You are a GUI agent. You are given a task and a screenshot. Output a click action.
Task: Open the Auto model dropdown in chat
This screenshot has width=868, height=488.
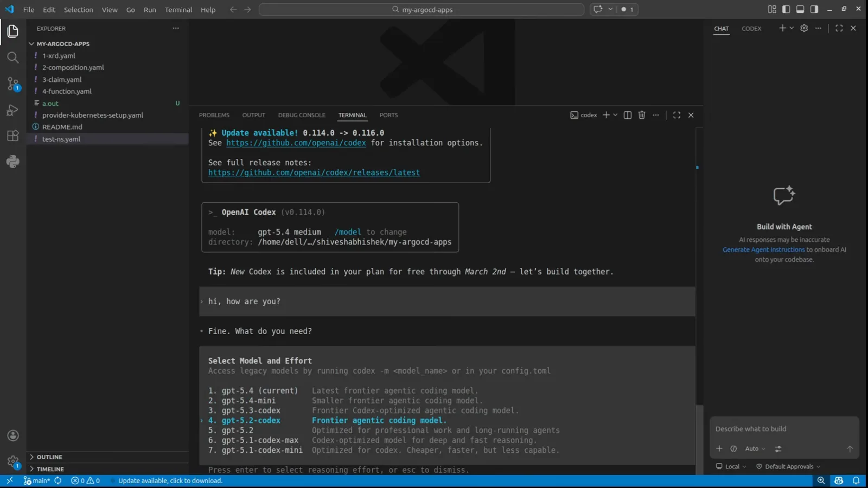pos(755,448)
